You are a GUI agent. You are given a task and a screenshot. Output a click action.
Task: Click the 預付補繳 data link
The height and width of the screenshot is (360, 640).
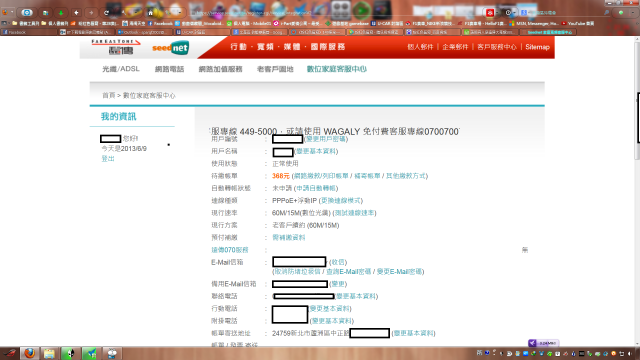[289, 237]
